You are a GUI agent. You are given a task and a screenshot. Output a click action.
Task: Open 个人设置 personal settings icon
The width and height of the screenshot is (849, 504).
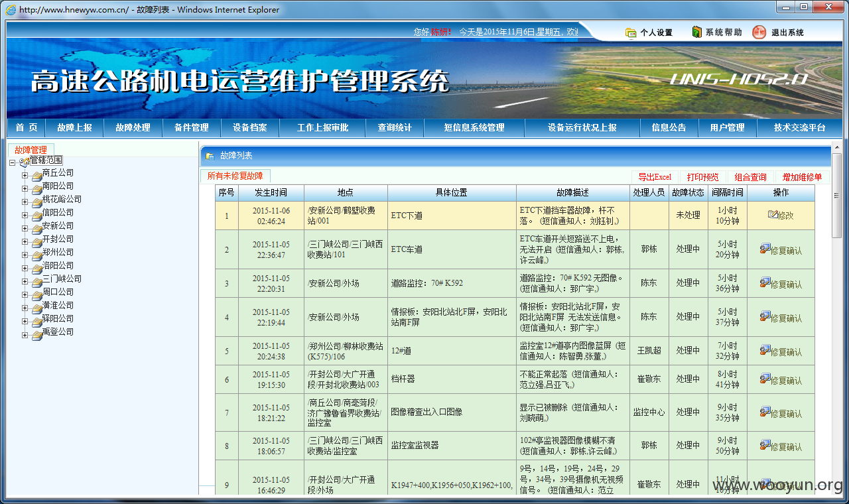click(x=631, y=32)
